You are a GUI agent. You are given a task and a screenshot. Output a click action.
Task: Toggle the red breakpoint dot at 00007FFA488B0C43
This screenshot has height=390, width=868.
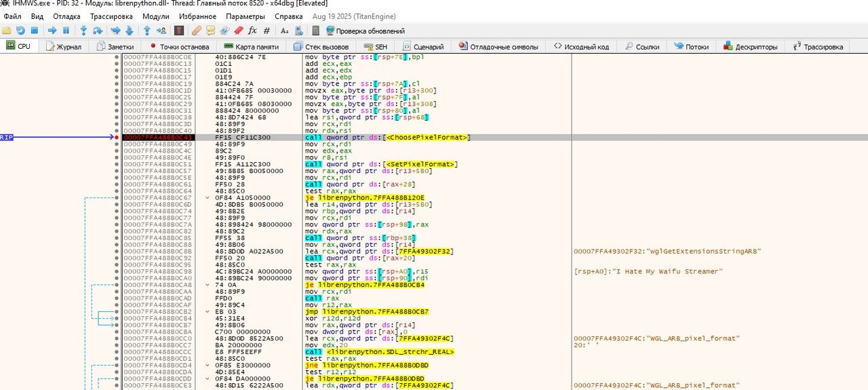click(117, 137)
